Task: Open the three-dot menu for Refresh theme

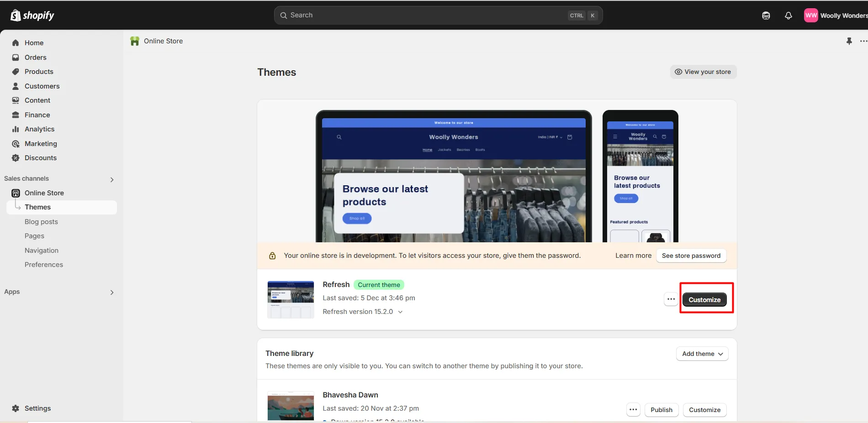Action: pos(671,299)
